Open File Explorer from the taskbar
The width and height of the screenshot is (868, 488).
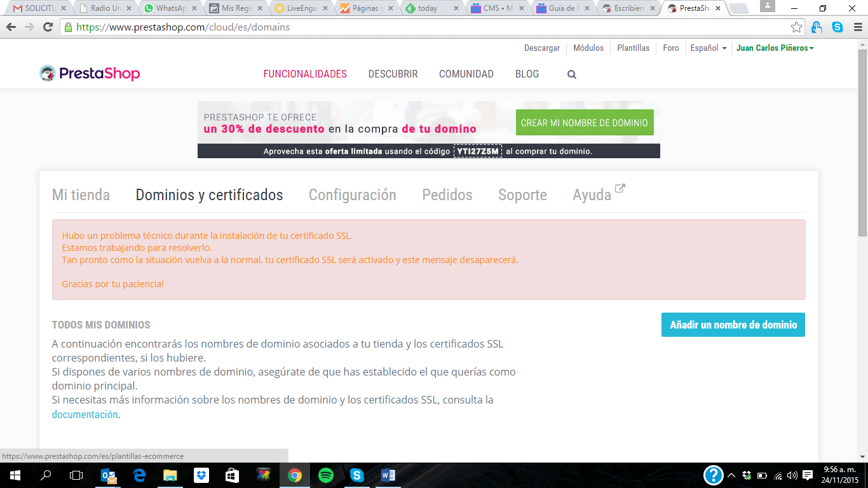[x=170, y=475]
